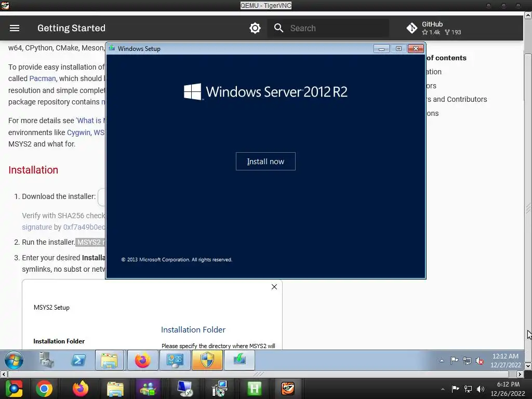Switch to Firefox in the guest taskbar

[142, 360]
